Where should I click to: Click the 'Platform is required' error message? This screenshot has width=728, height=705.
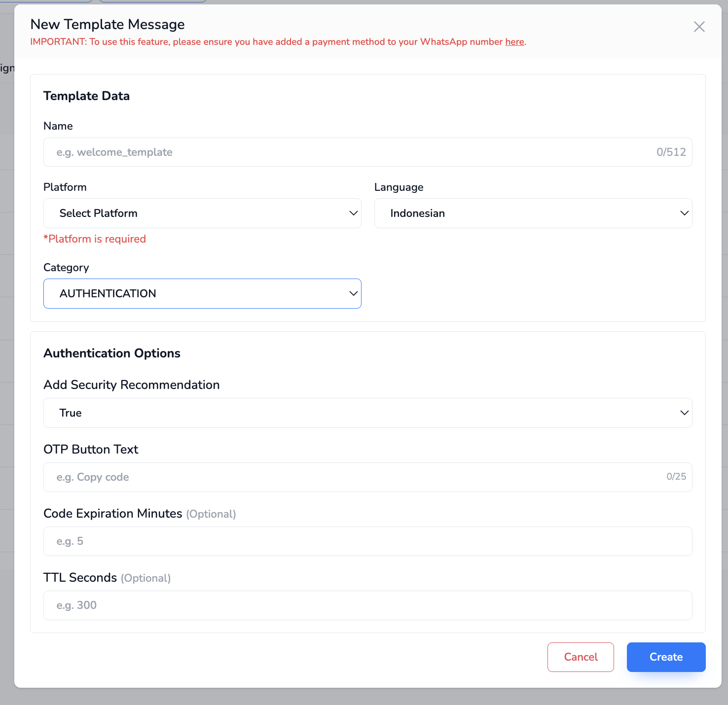95,239
